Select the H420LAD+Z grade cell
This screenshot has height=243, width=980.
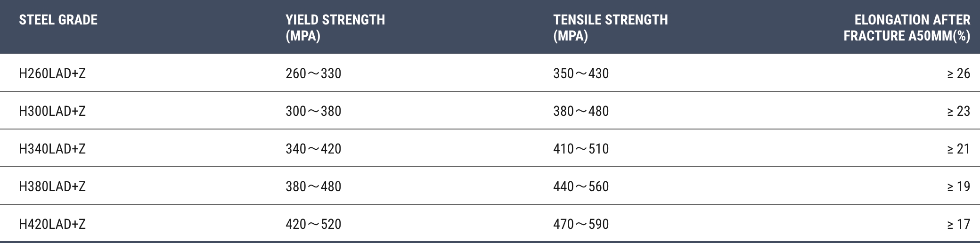pyautogui.click(x=52, y=224)
